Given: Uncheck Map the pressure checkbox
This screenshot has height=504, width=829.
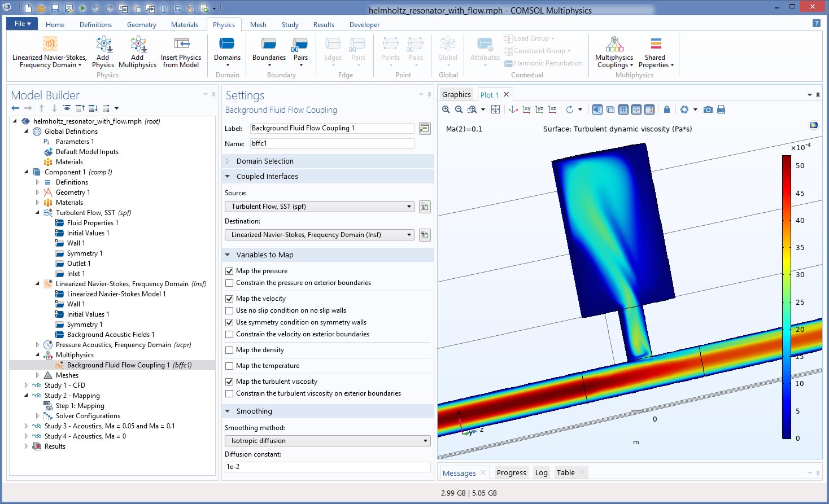Looking at the screenshot, I should 229,271.
